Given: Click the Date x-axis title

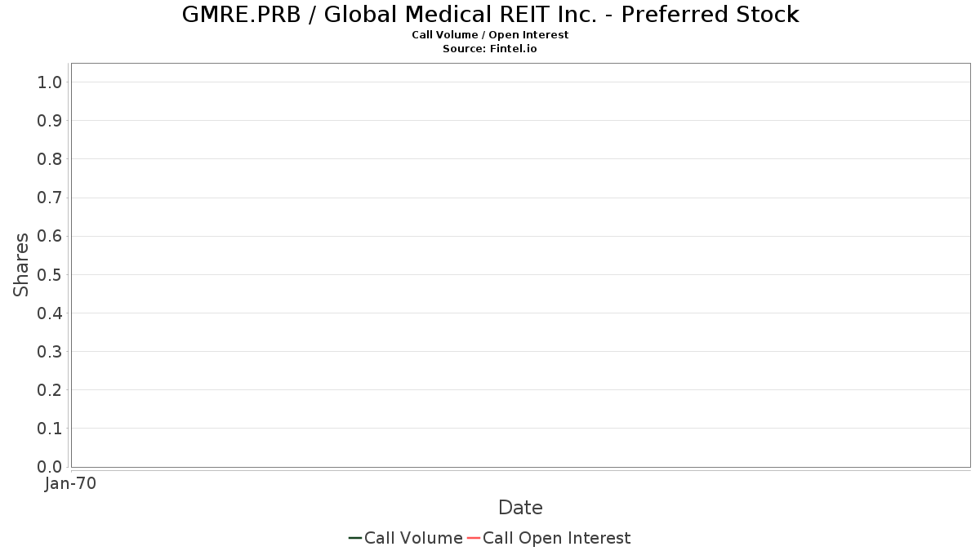Looking at the screenshot, I should 520,508.
